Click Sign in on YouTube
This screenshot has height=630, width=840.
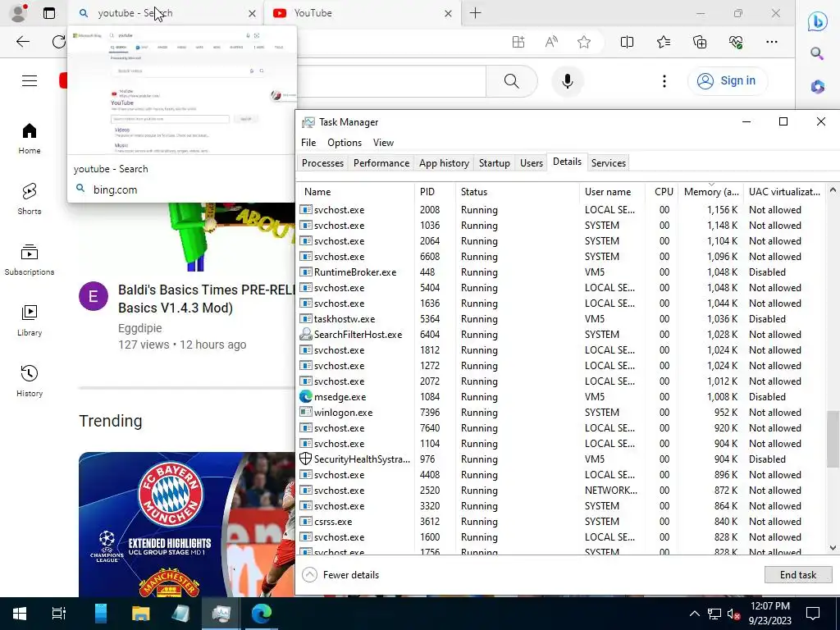tap(727, 81)
